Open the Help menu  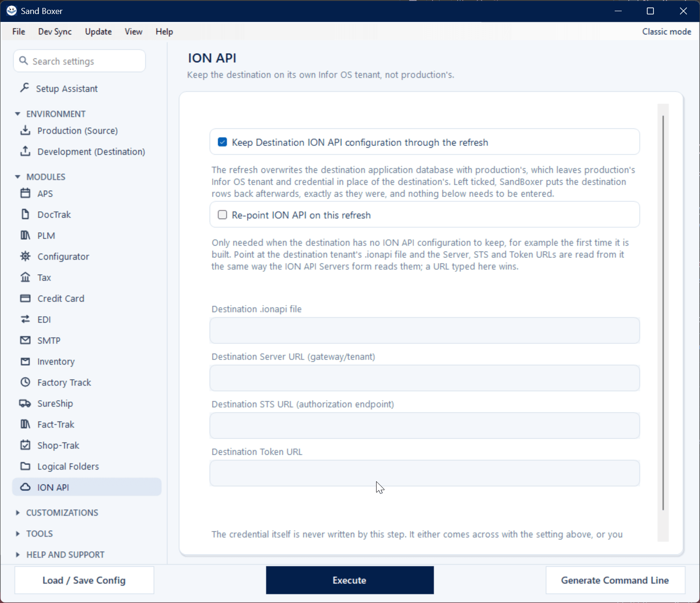(x=164, y=31)
